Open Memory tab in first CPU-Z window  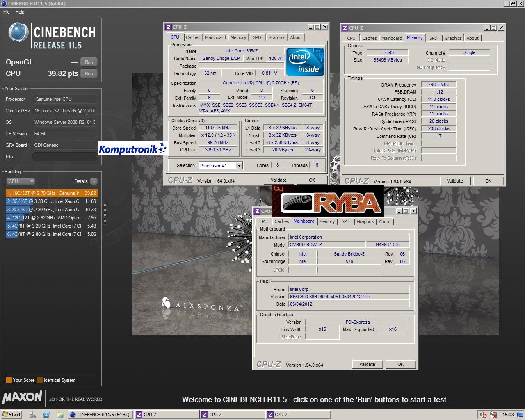238,37
